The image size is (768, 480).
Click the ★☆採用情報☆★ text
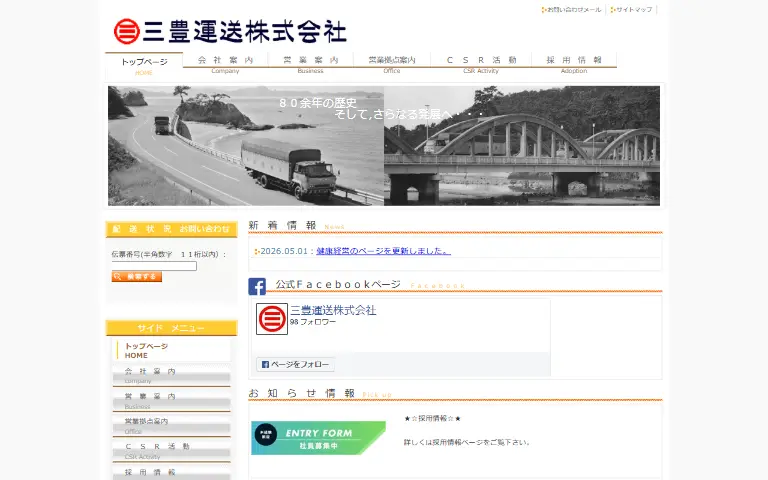pyautogui.click(x=432, y=418)
